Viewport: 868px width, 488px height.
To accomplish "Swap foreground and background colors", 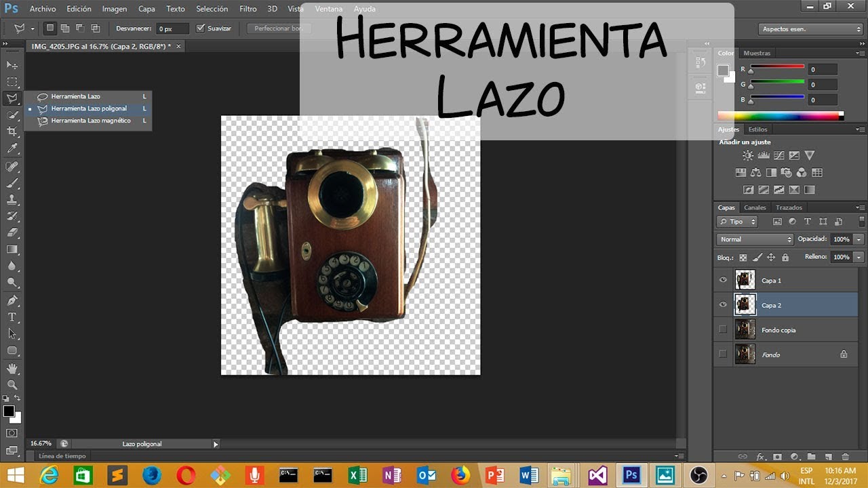I will tap(18, 398).
